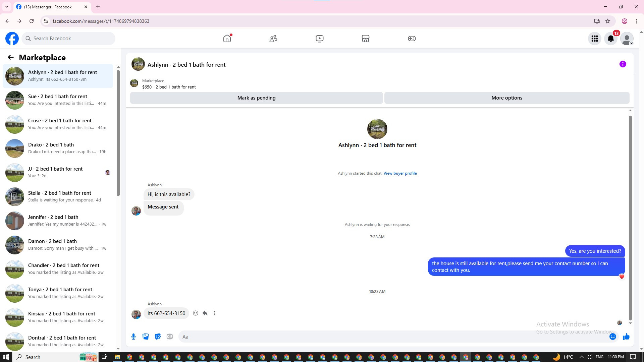The image size is (644, 362).
Task: Open more options for Ashlynn's message
Action: tap(214, 313)
